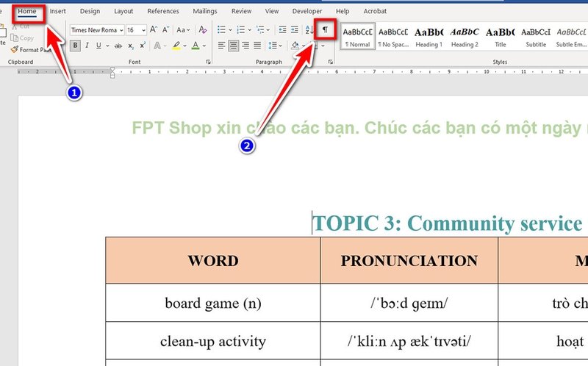Toggle superscript formatting
Viewport: 588px width, 366px height.
143,46
